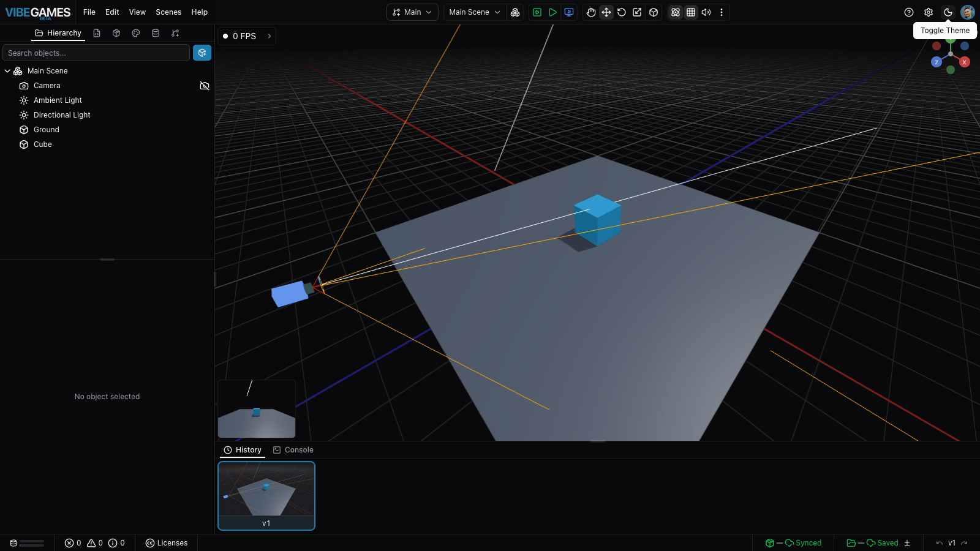Viewport: 980px width, 551px height.
Task: Expand the 0 FPS stats chevron
Action: coord(269,36)
